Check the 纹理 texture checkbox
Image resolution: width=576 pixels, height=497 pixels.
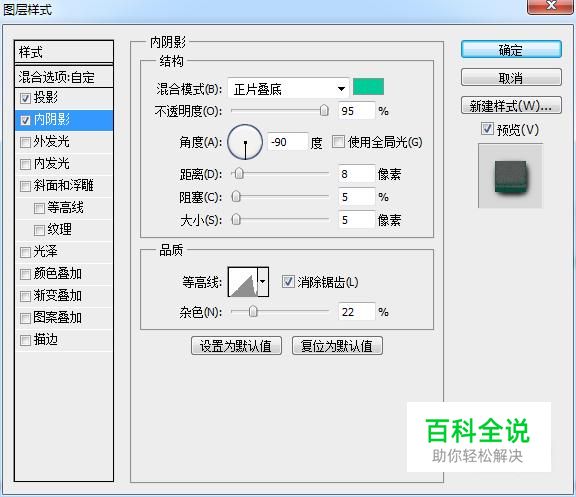[x=39, y=230]
